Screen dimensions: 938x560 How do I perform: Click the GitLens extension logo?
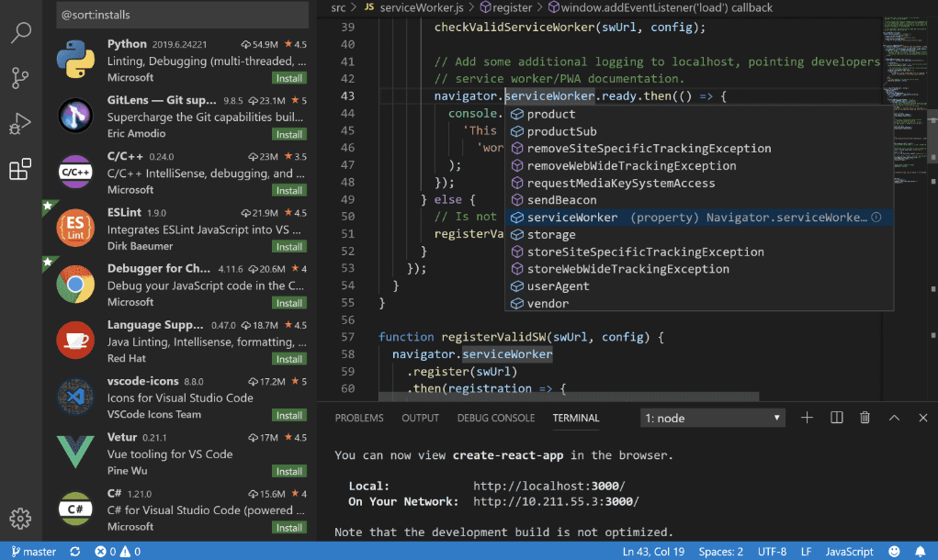coord(75,116)
